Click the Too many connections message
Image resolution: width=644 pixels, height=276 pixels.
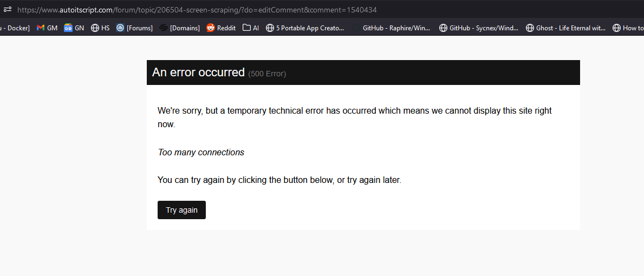[201, 152]
